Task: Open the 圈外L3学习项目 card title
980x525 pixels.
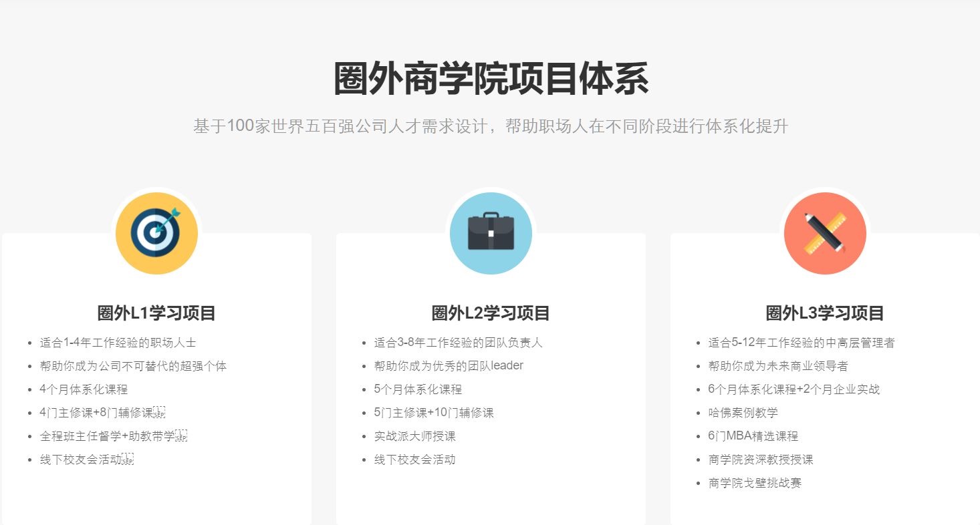Action: pos(825,313)
